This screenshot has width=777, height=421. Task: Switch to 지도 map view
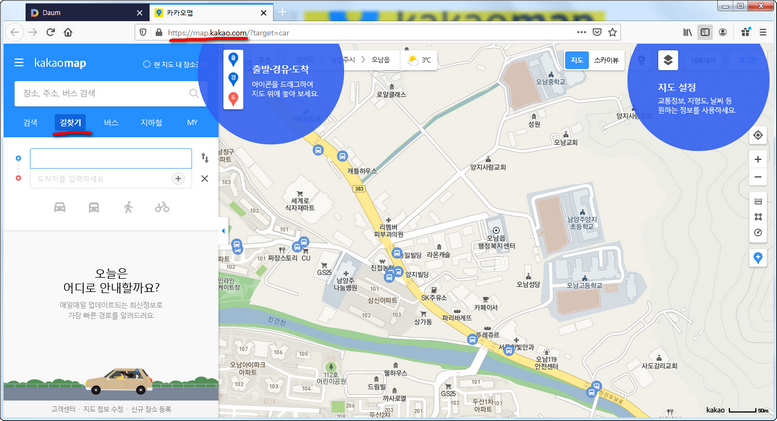(x=577, y=60)
